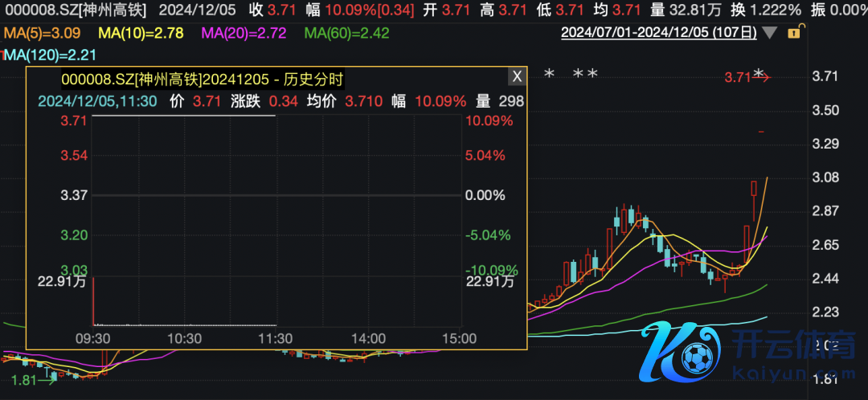
Task: Click the latest candlestick near 3.08
Action: point(754,190)
